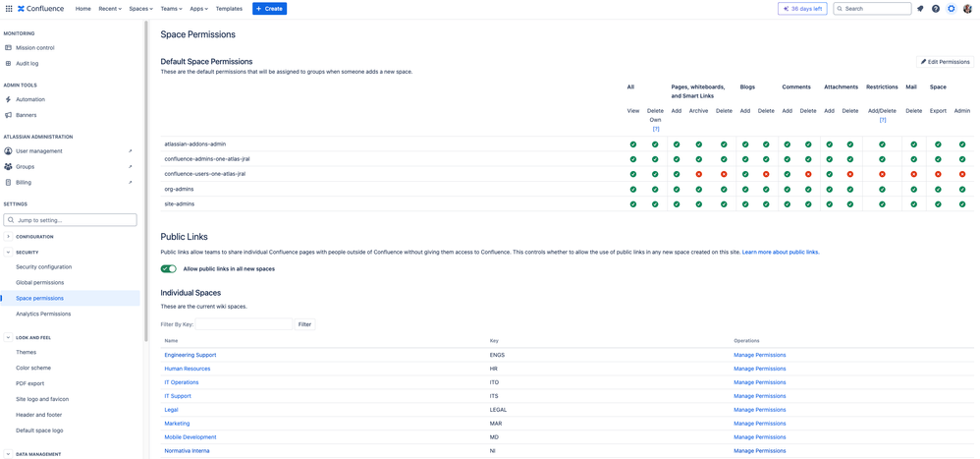Click red Space Admin icon for confluence-users-one-atlas-jral
The image size is (980, 459).
pyautogui.click(x=962, y=174)
